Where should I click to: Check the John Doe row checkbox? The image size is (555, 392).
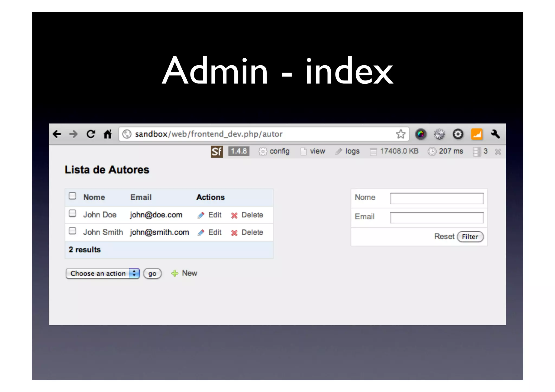pyautogui.click(x=72, y=213)
